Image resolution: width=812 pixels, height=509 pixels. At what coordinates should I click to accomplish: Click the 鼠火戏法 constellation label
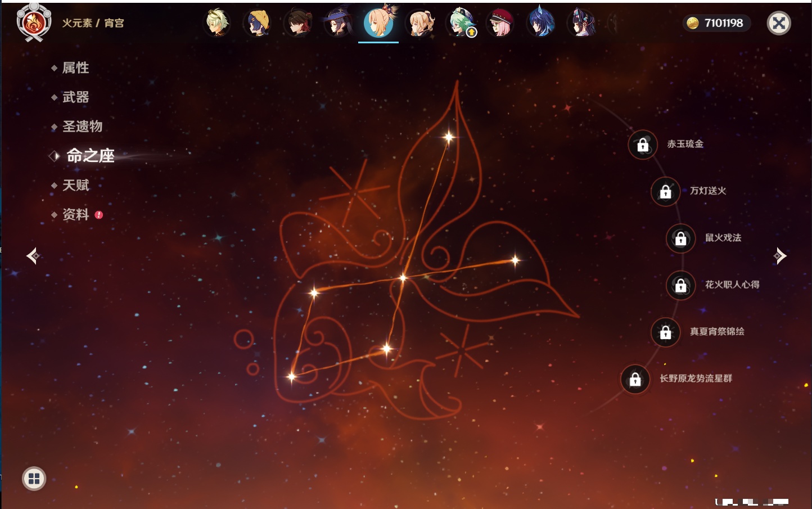pos(723,237)
